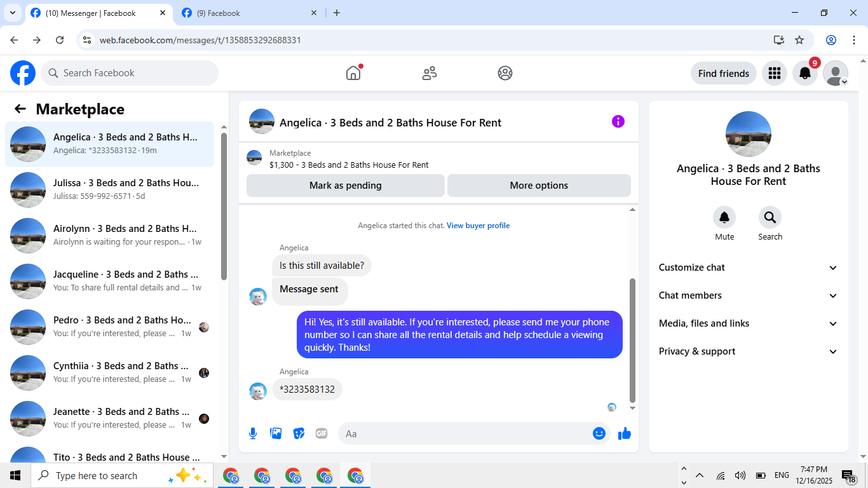Image resolution: width=868 pixels, height=488 pixels.
Task: View site information icon in address bar
Action: [x=88, y=40]
